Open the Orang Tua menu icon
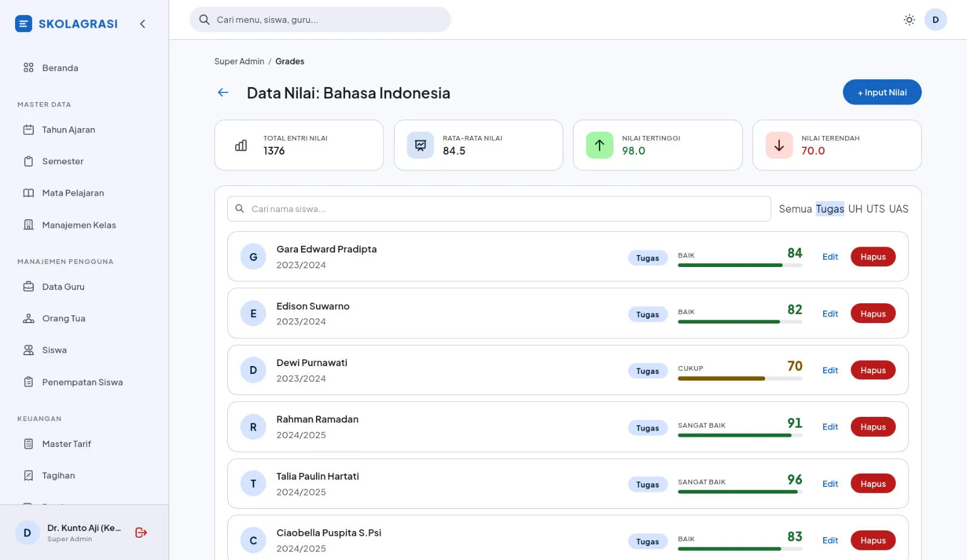 [x=28, y=318]
